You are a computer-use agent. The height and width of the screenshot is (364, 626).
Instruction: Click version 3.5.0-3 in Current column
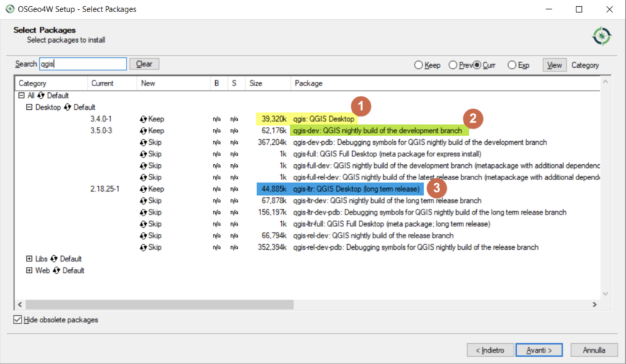pos(101,131)
